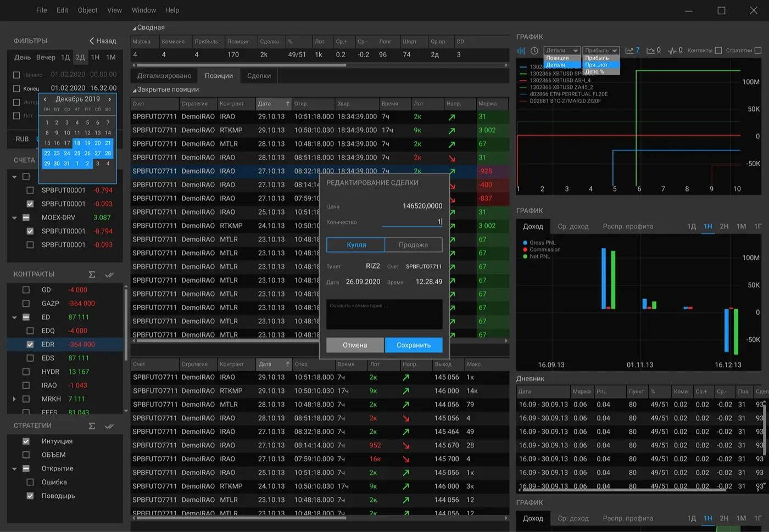This screenshot has height=532, width=769.
Task: Click Сохранить in the deal editing dialog
Action: 414,345
